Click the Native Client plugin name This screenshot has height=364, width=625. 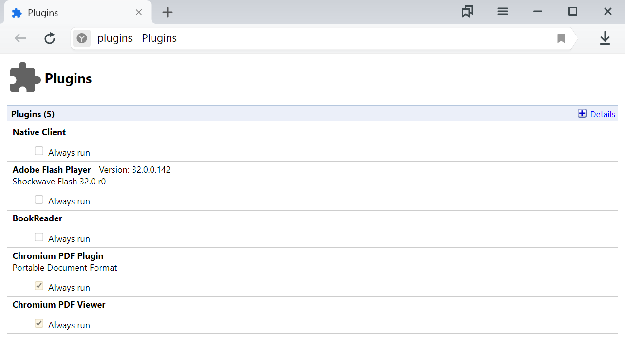(39, 132)
